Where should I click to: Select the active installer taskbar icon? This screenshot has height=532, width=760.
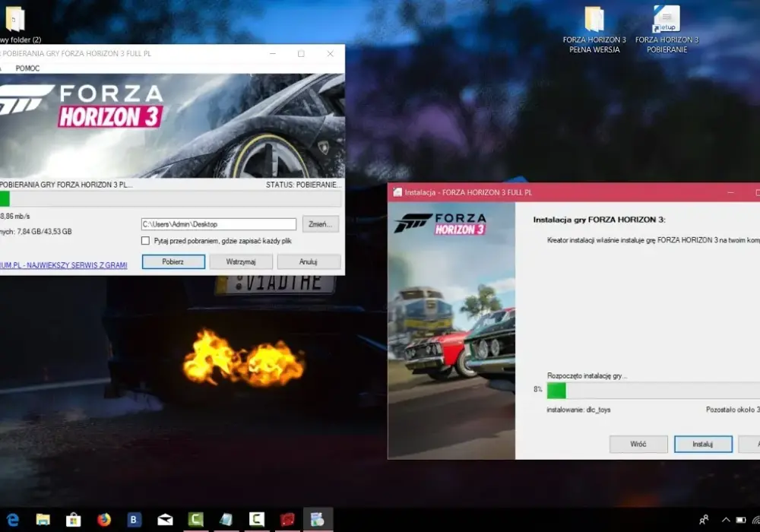[318, 520]
